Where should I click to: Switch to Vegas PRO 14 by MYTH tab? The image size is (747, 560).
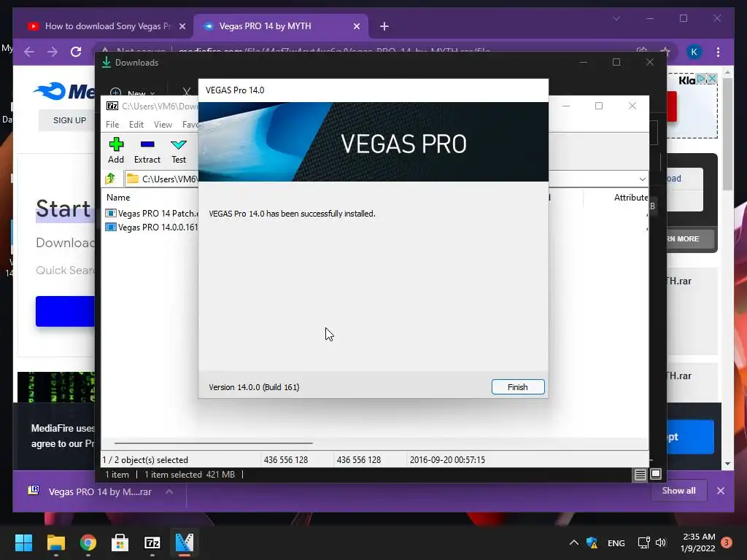tap(280, 26)
